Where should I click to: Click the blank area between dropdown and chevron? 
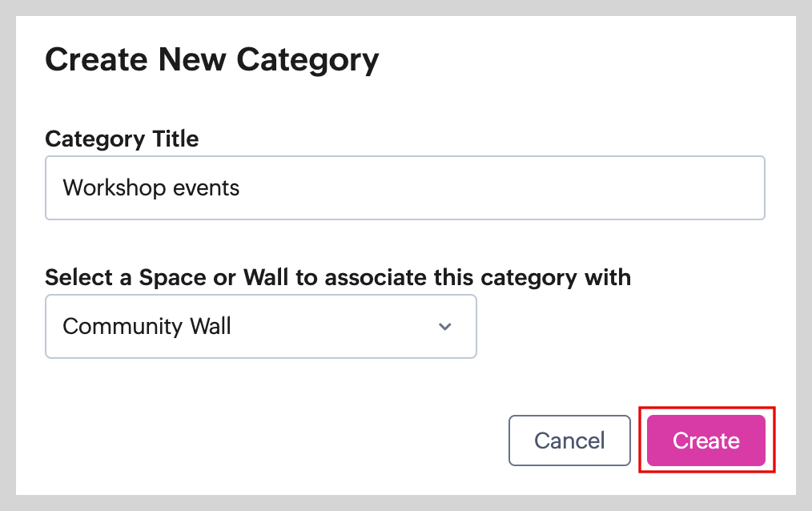click(336, 327)
